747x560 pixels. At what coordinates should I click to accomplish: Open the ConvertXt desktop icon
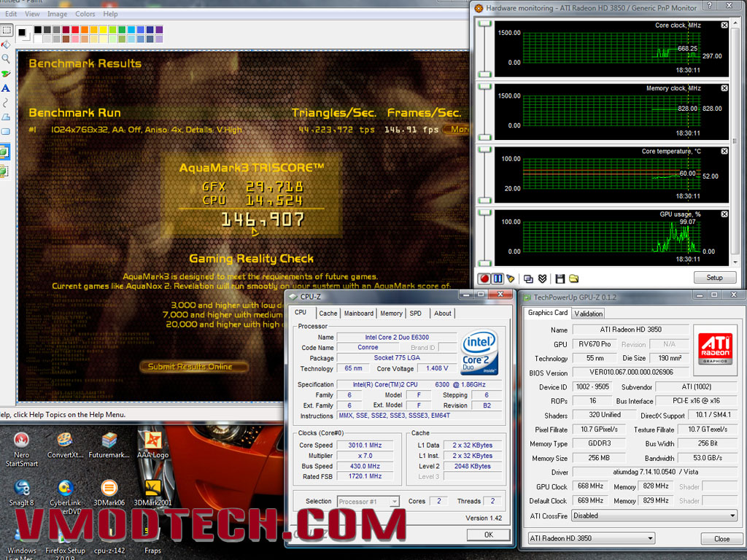click(x=65, y=446)
